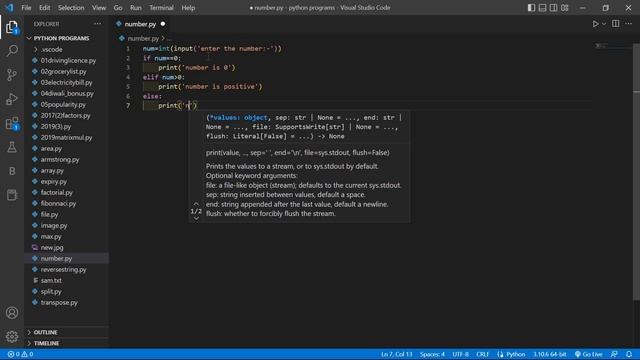Open 02grocerylist.py in explorer
Image resolution: width=640 pixels, height=360 pixels.
pyautogui.click(x=63, y=71)
